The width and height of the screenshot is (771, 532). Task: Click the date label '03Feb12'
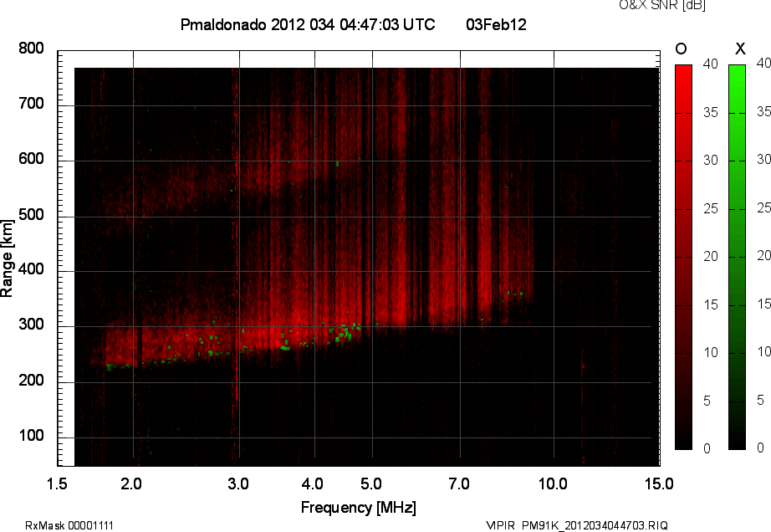tap(496, 24)
